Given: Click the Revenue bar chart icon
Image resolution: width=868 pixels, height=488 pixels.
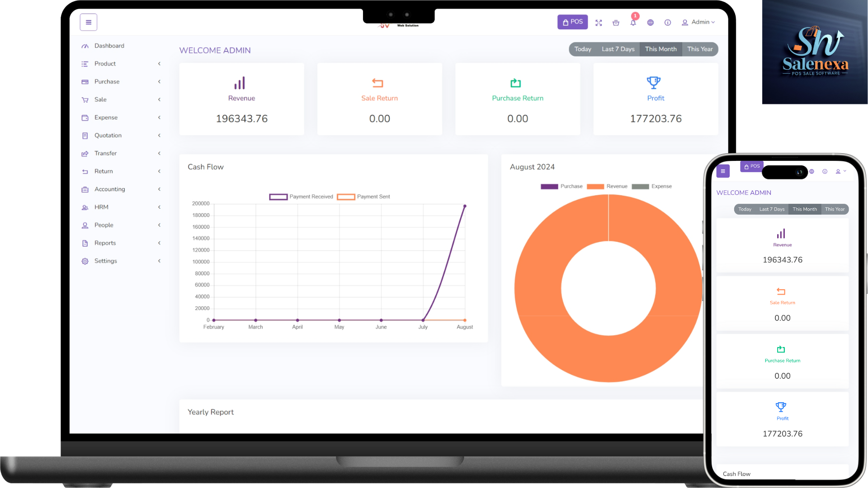Looking at the screenshot, I should point(240,83).
